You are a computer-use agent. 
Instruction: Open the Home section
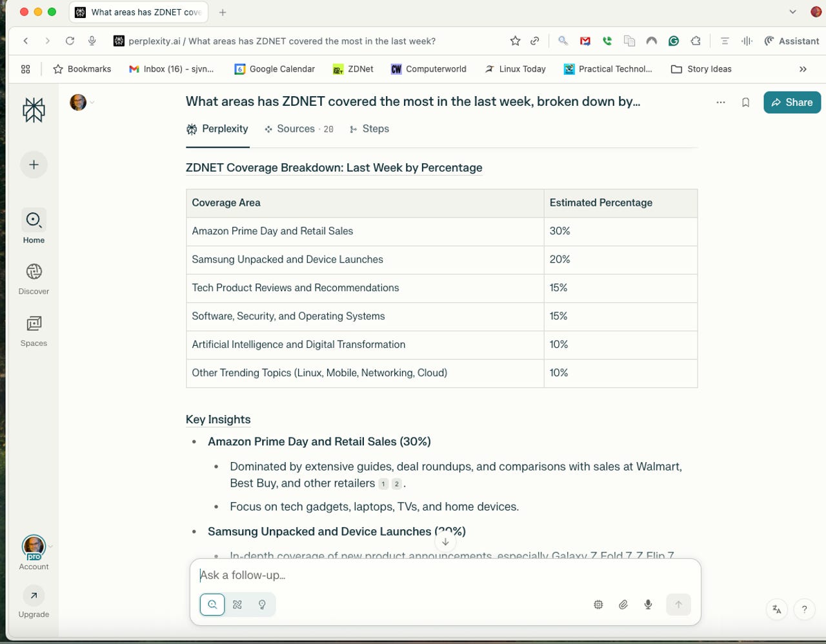[x=34, y=227]
